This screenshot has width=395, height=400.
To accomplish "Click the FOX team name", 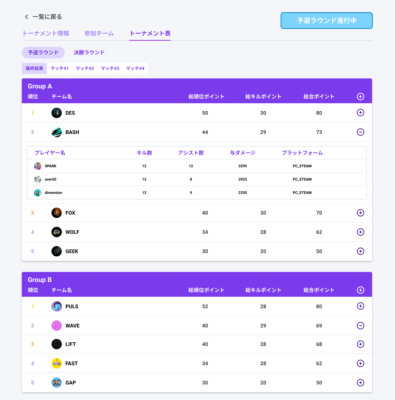I will 70,213.
